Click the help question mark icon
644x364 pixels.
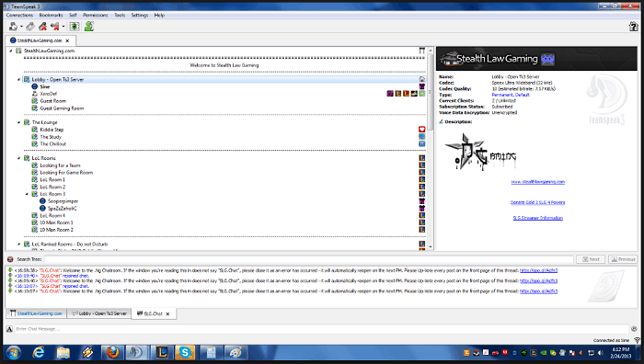point(633,27)
